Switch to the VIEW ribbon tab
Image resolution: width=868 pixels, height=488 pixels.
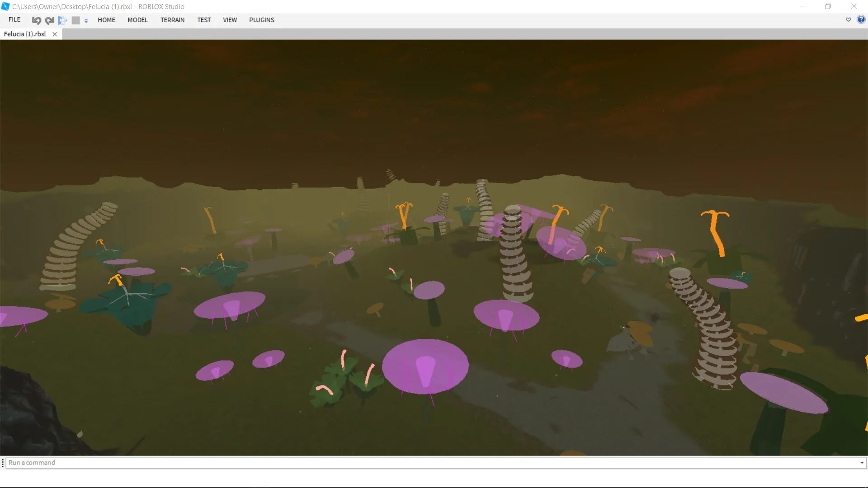pyautogui.click(x=230, y=20)
